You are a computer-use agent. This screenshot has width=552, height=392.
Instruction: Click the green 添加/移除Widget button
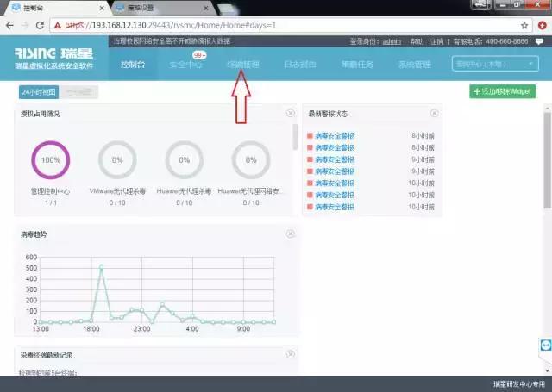click(x=502, y=91)
